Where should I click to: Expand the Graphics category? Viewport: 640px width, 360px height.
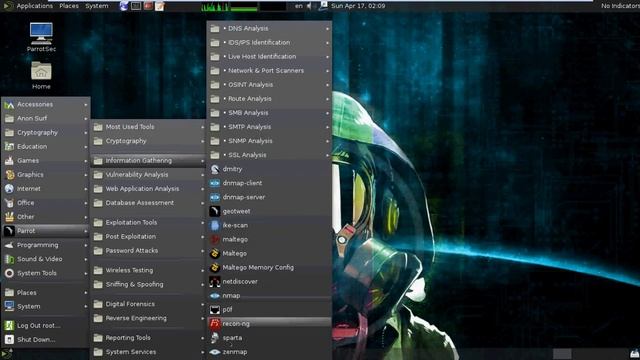(46, 175)
